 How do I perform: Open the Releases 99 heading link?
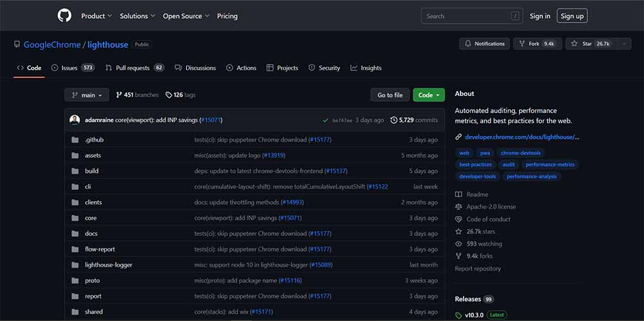click(475, 299)
